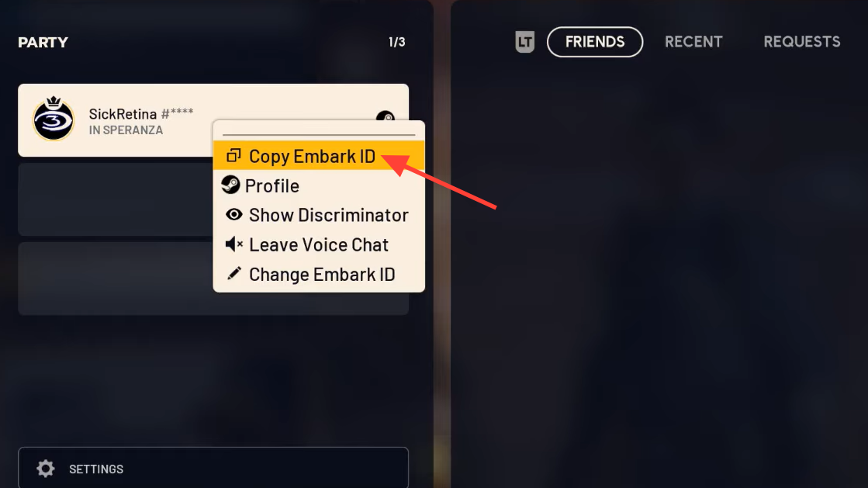Click the settings gear icon

pos(46,469)
